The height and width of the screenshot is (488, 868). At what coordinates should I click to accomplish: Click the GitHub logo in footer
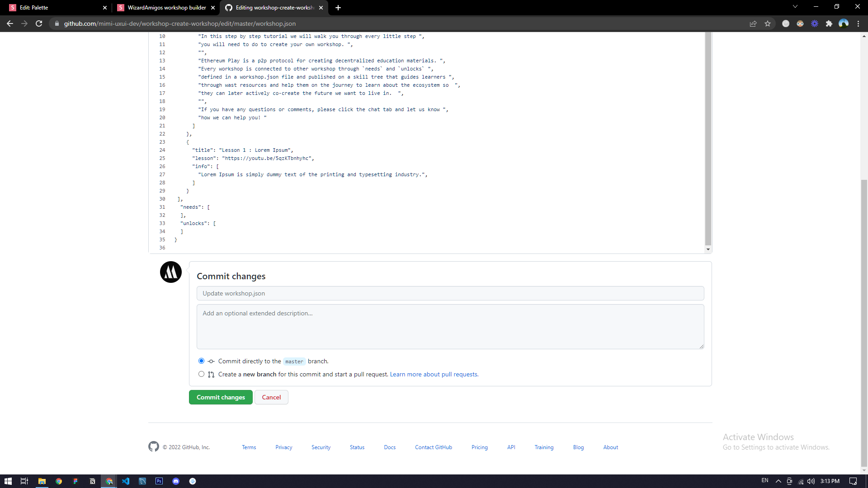point(154,446)
